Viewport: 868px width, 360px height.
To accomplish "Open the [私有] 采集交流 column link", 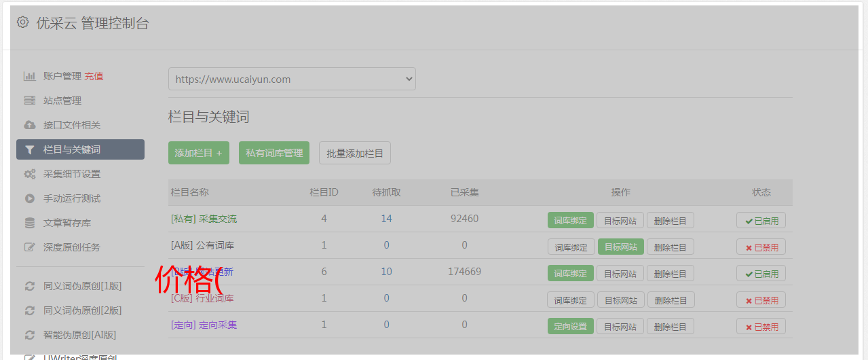I will coord(204,219).
